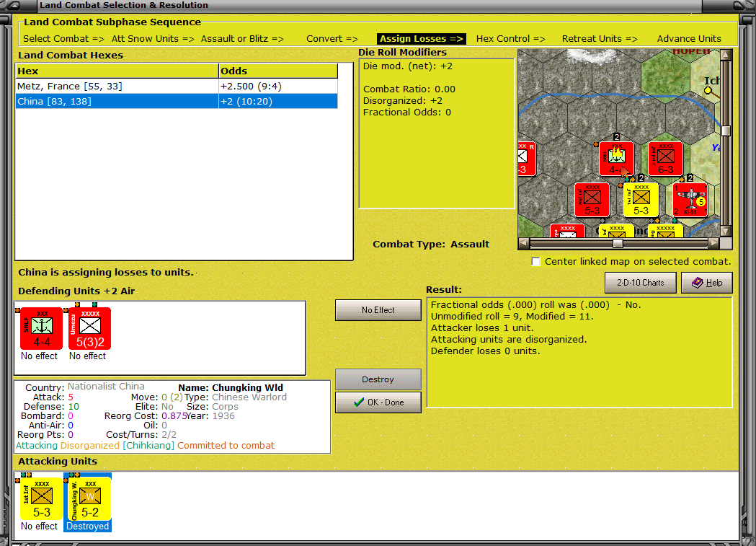
Task: Click the Convert subphase label
Action: (332, 38)
